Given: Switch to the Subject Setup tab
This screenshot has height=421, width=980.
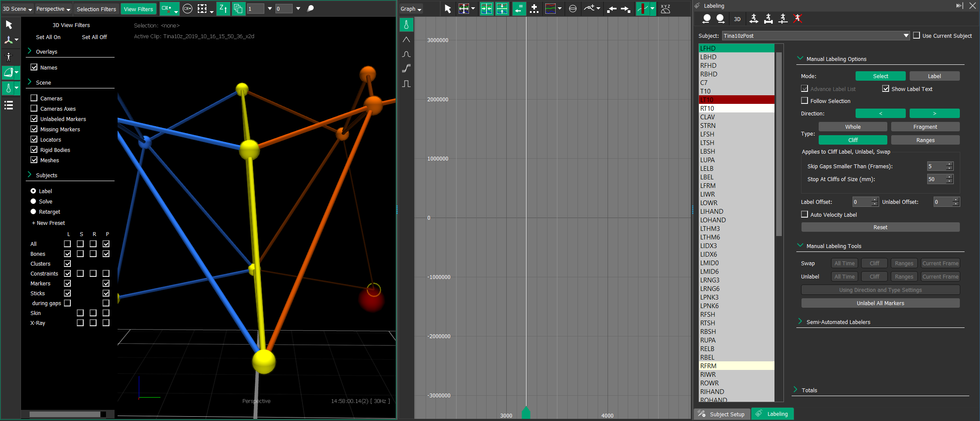Looking at the screenshot, I should (x=722, y=414).
